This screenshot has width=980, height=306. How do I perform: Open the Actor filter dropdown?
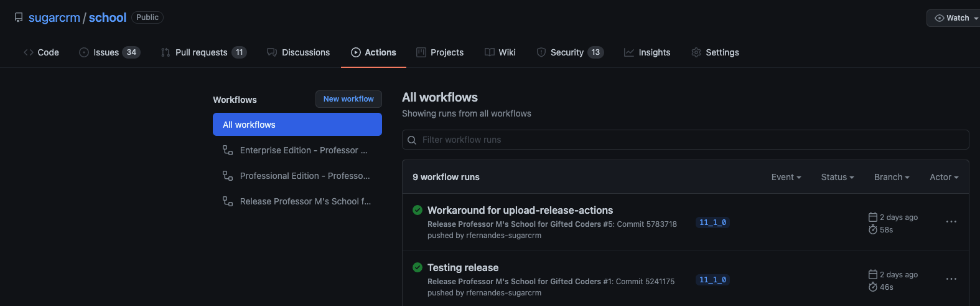(x=944, y=177)
